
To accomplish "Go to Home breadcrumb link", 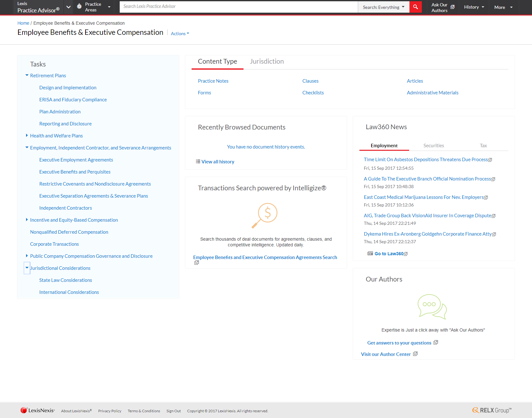I will [23, 23].
